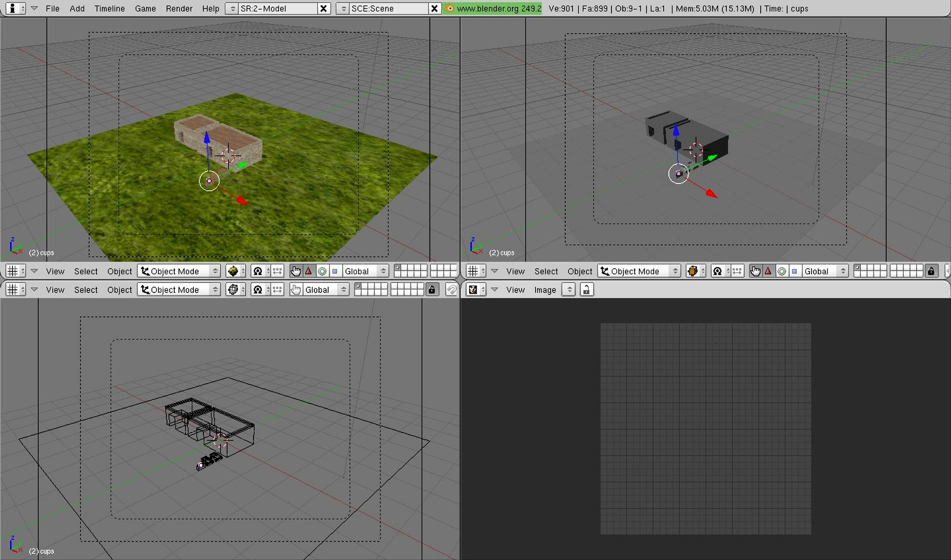Click the solid draw type cube icon in right viewport

[692, 271]
